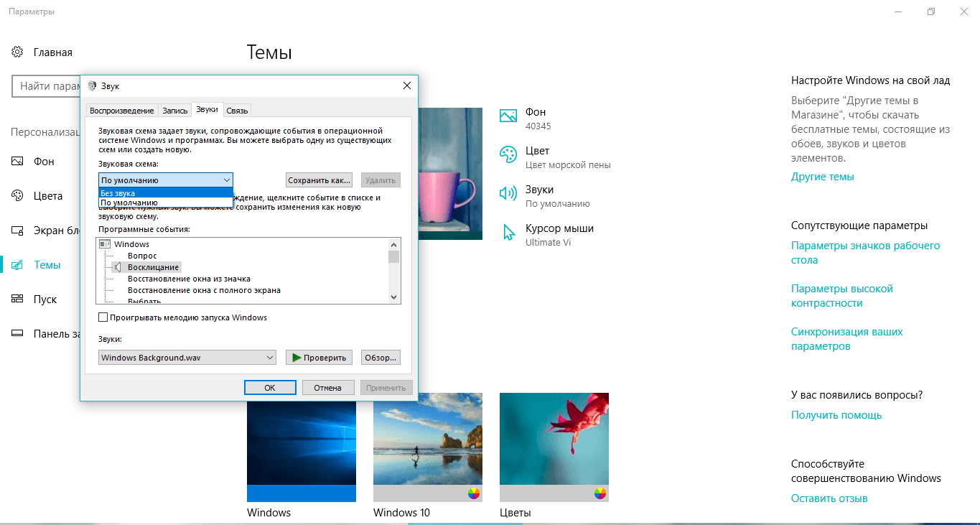
Task: Click the color wheel badge on Цветы theme
Action: [x=600, y=493]
